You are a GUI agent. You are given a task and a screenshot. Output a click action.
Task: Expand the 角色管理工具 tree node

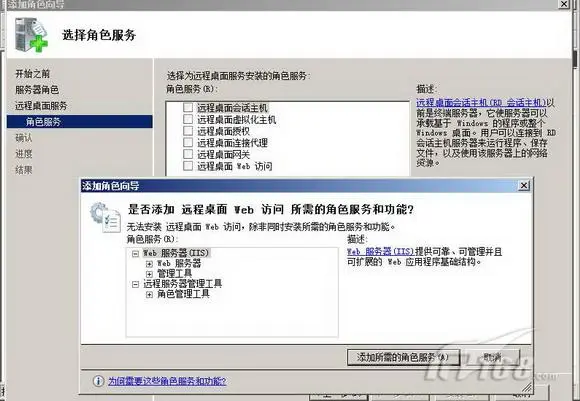pyautogui.click(x=149, y=294)
